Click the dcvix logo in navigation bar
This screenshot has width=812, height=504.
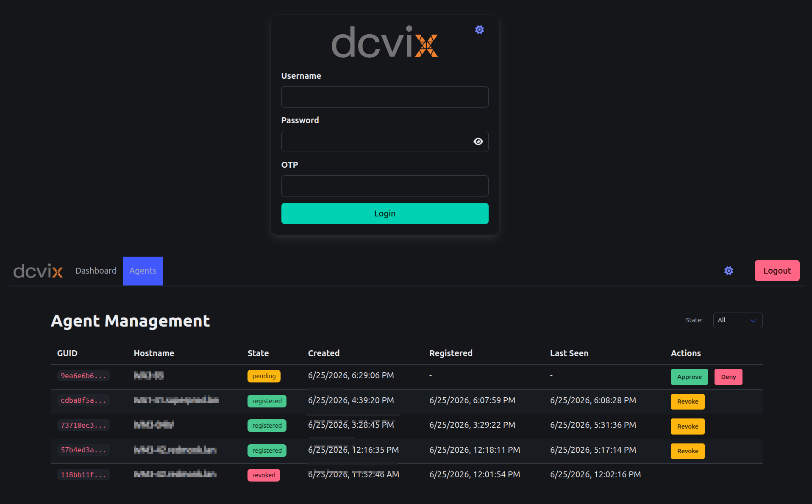pyautogui.click(x=38, y=271)
